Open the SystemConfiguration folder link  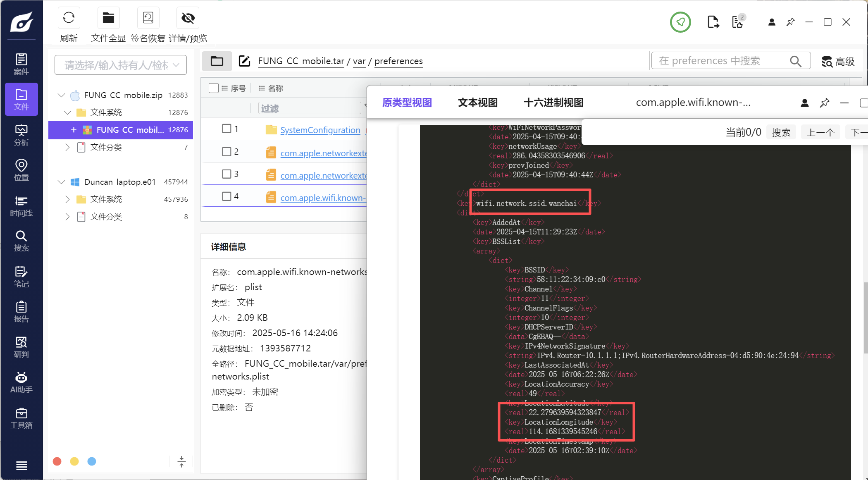(320, 130)
